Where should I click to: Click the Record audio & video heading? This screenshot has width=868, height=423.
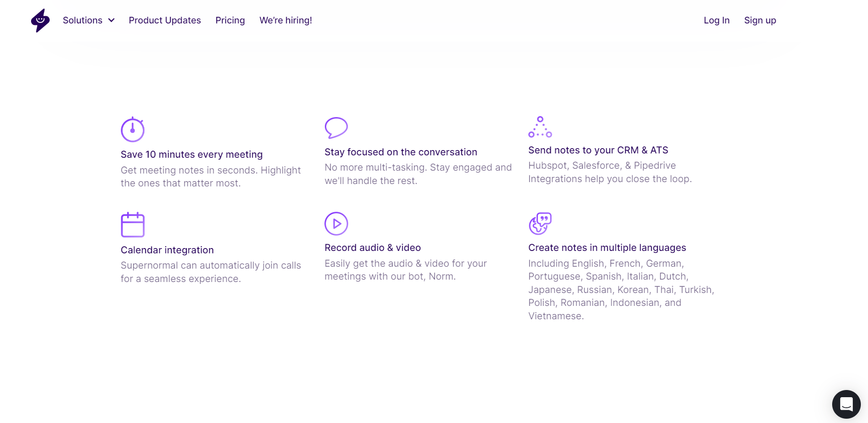click(x=372, y=248)
